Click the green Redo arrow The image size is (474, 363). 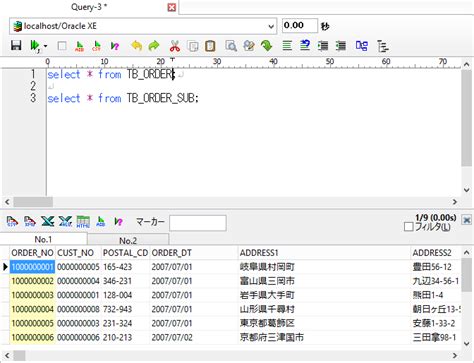[x=154, y=46]
